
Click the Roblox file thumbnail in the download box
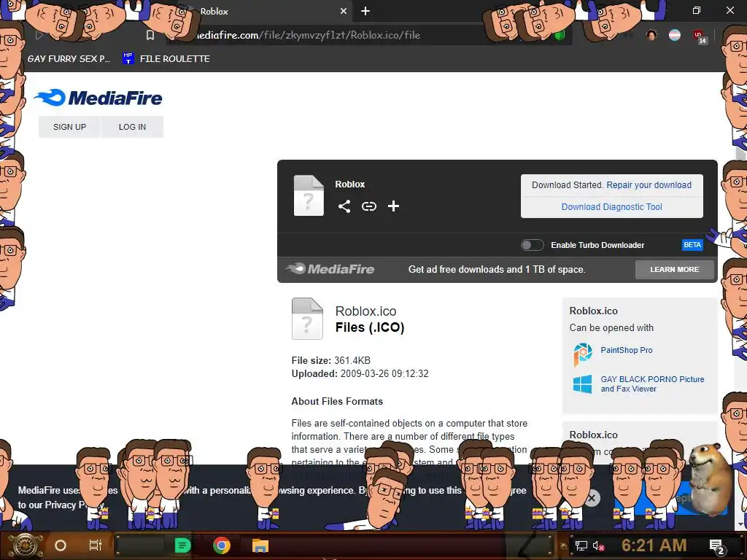(x=309, y=195)
